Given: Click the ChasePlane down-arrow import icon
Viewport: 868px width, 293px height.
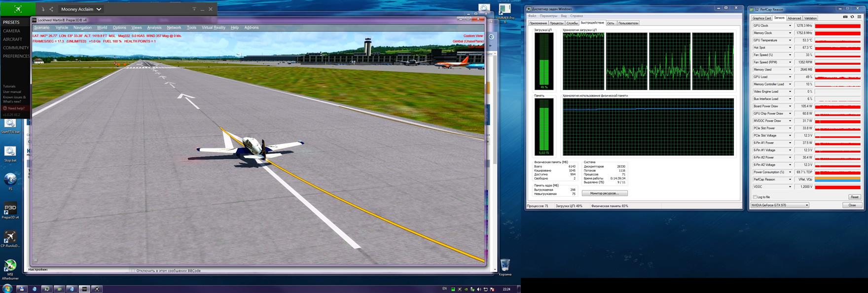Looking at the screenshot, I should coord(43,9).
